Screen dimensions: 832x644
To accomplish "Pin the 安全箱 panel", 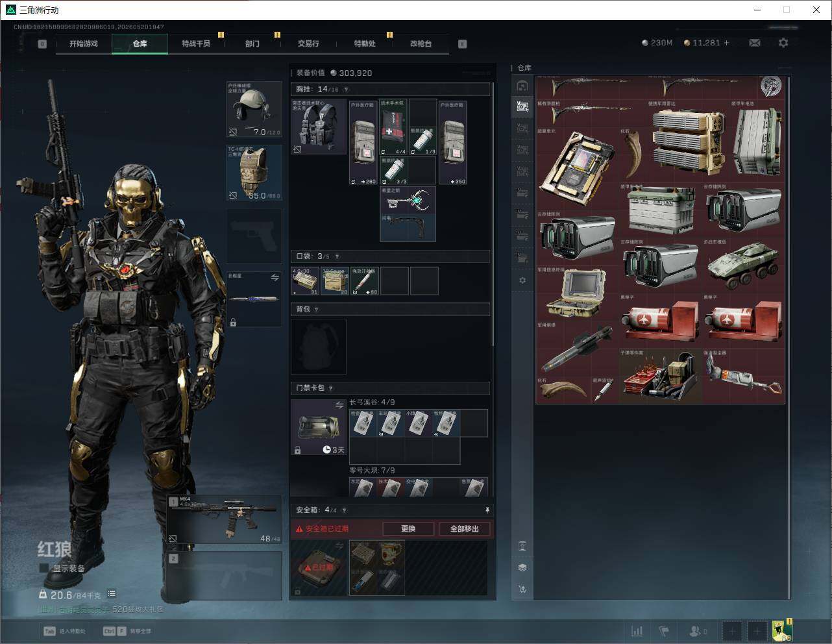I will tap(487, 510).
